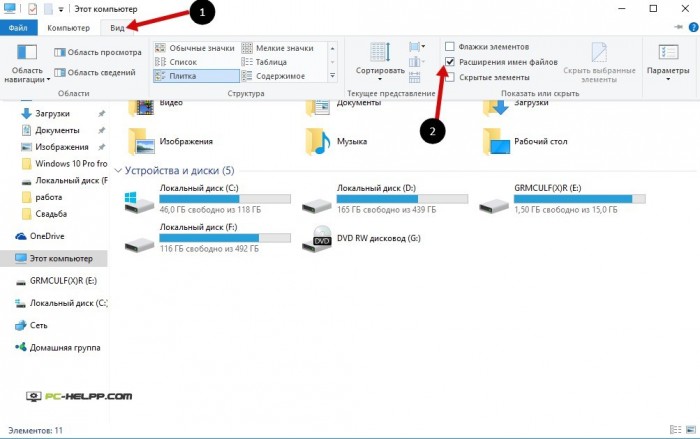Select OneDrive in the navigation pane
The height and width of the screenshot is (439, 700).
[46, 236]
